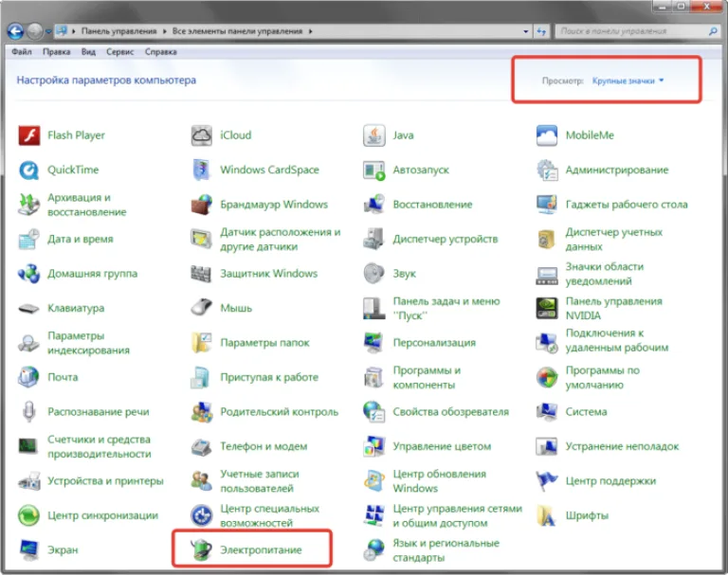Open the Гаджеты рабочего стола link
The height and width of the screenshot is (575, 728).
tap(627, 205)
